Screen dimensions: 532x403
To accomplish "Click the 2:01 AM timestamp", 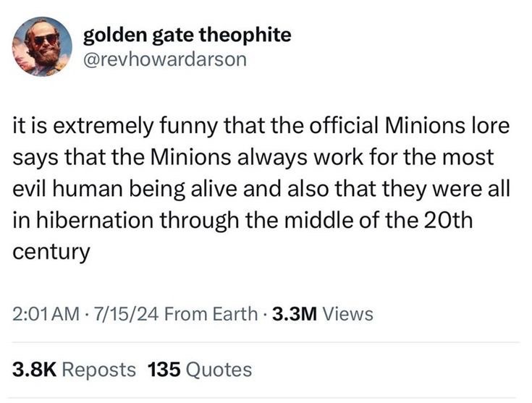I will [45, 314].
